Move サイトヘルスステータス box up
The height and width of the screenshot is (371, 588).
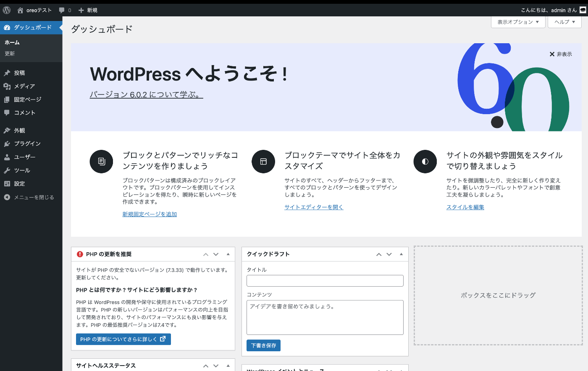tap(206, 366)
